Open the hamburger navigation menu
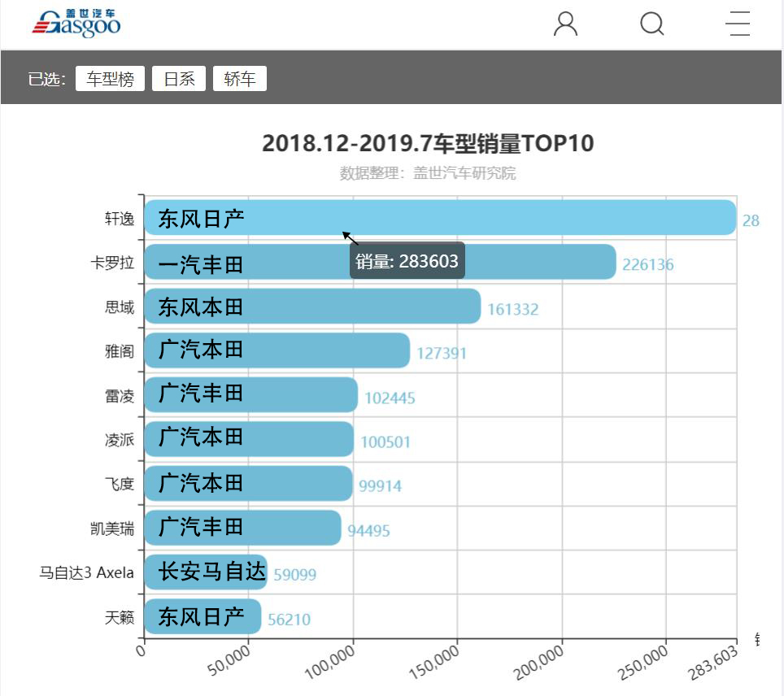 (737, 24)
